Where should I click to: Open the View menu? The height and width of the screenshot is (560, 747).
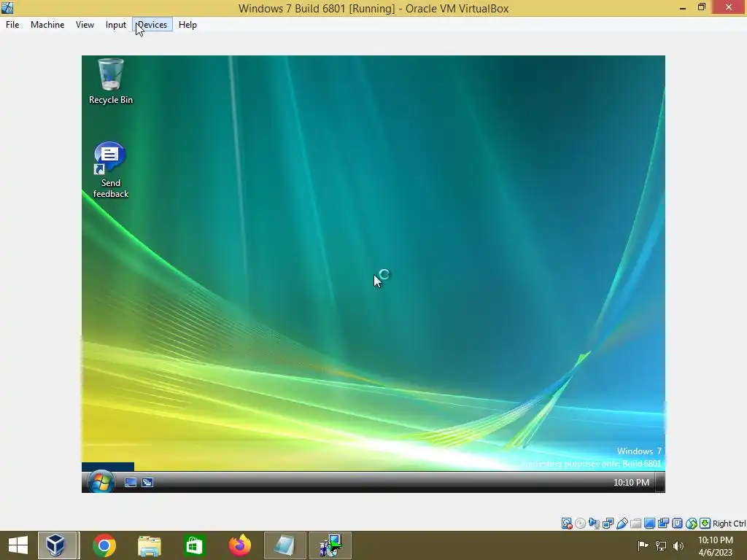85,25
